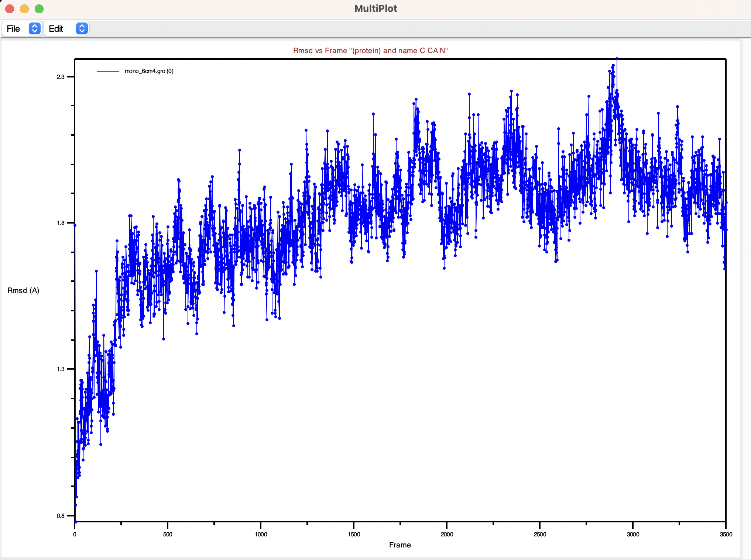Click the File menu stepper arrows

tap(35, 28)
